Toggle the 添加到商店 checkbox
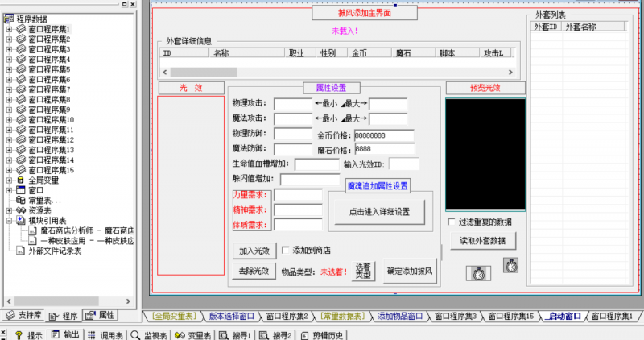 286,250
